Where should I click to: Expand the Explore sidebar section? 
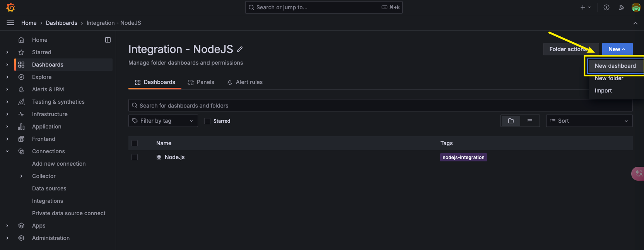[7, 77]
